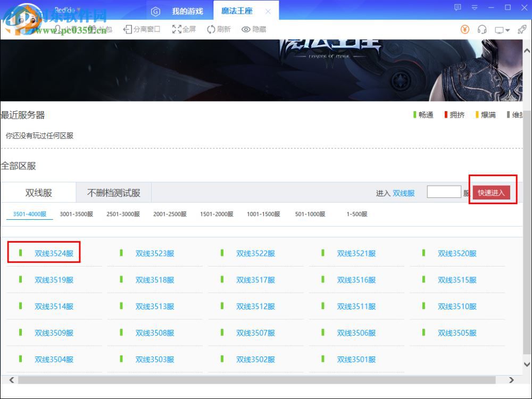Open the monitor display dropdown
Viewport: 532px width, 399px height.
[x=502, y=30]
